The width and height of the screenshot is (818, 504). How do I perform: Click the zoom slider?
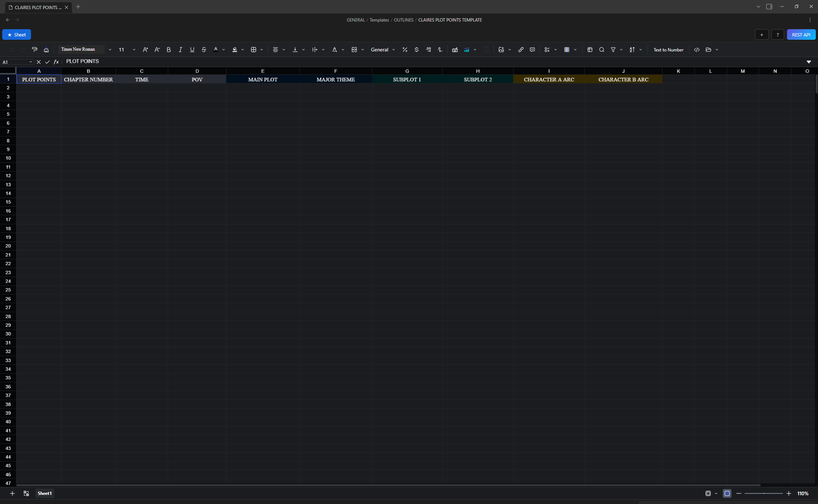pyautogui.click(x=764, y=493)
